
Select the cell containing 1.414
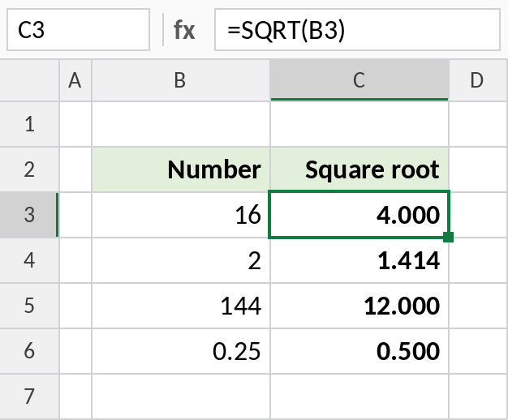(359, 260)
